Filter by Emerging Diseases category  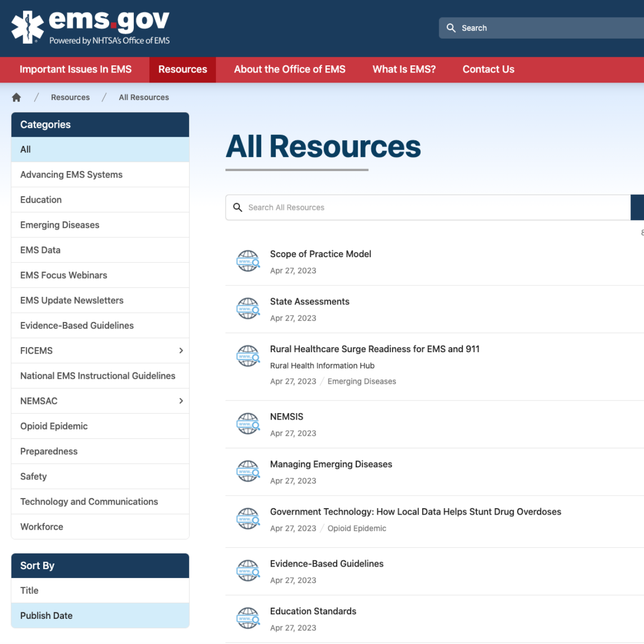click(60, 225)
